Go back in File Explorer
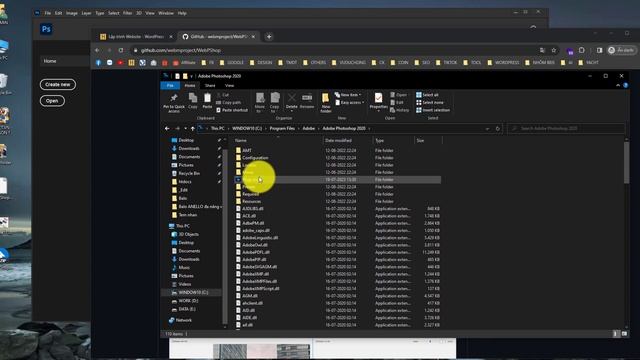Viewport: 640px width, 360px height. pyautogui.click(x=167, y=129)
